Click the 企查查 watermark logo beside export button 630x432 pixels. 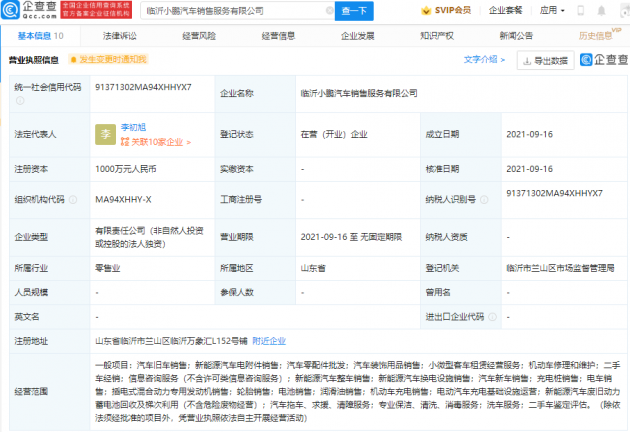604,60
